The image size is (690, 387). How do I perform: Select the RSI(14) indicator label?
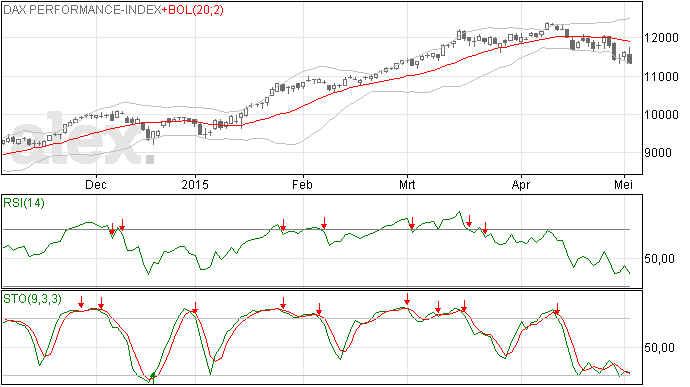(24, 203)
